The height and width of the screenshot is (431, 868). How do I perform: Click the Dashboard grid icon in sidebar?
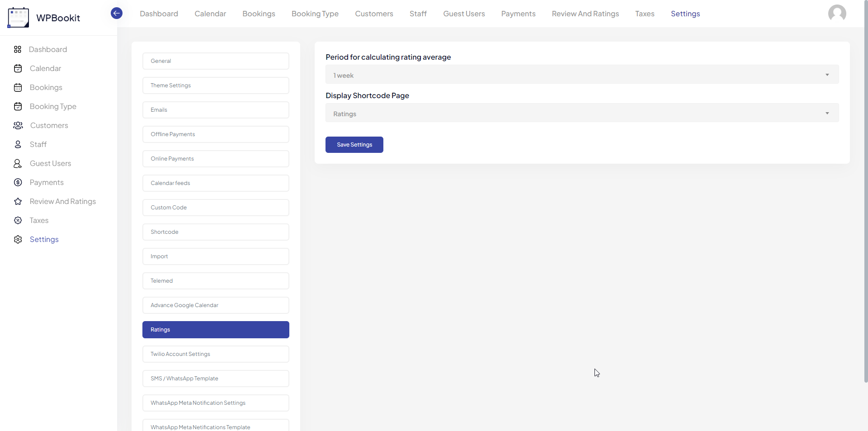coord(18,49)
